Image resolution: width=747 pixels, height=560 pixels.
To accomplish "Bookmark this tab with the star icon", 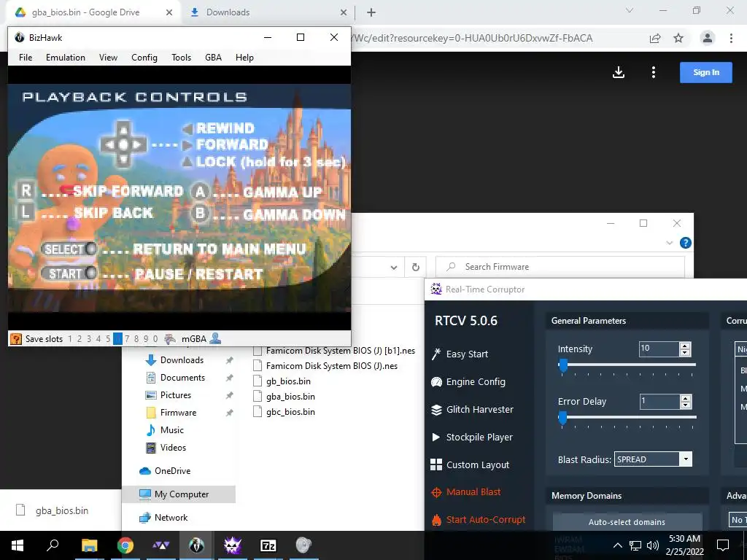I will tap(678, 39).
